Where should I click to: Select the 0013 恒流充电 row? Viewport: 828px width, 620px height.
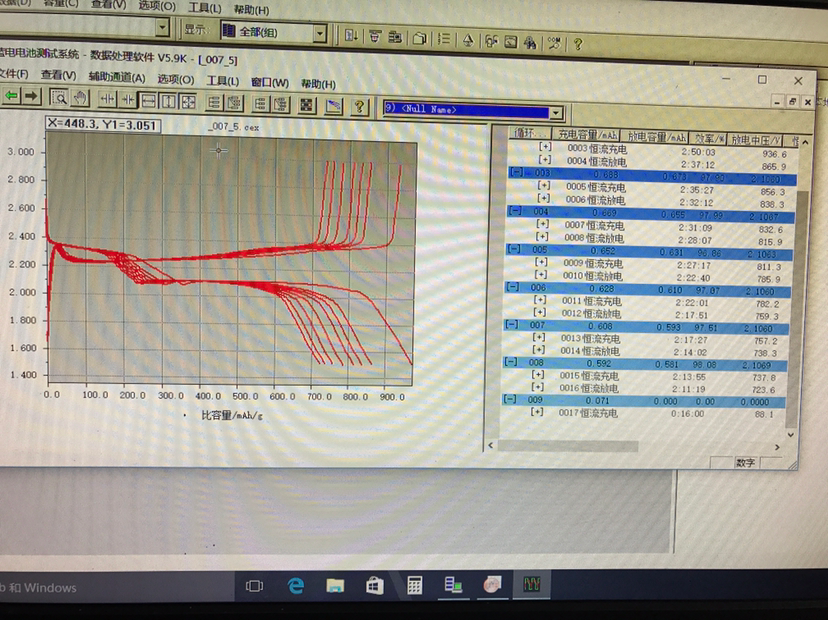(643, 339)
